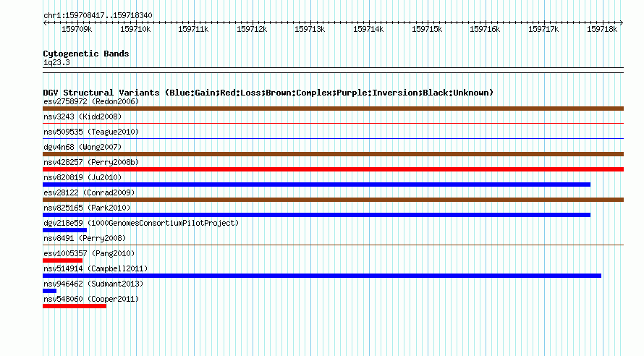
Task: Select the nsv825165 (Park2010) label
Action: [x=87, y=208]
